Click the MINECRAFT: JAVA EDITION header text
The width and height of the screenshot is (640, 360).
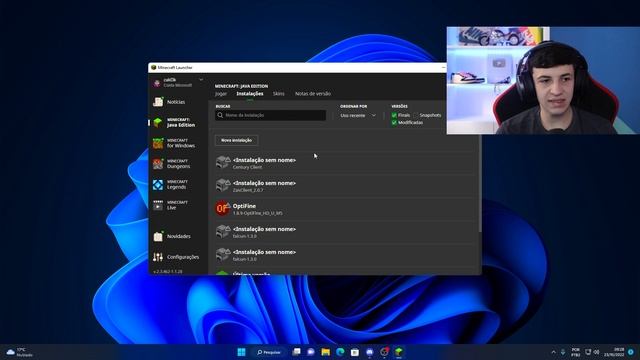241,86
